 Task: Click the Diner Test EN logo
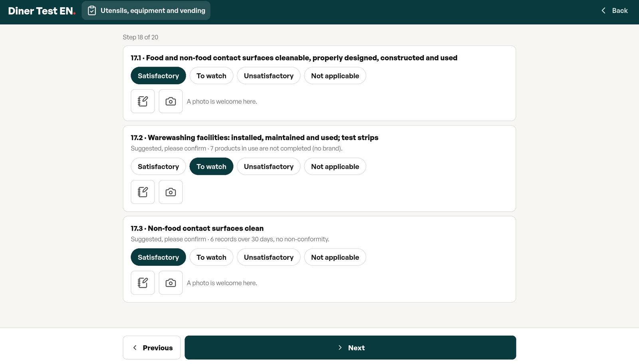pyautogui.click(x=42, y=11)
